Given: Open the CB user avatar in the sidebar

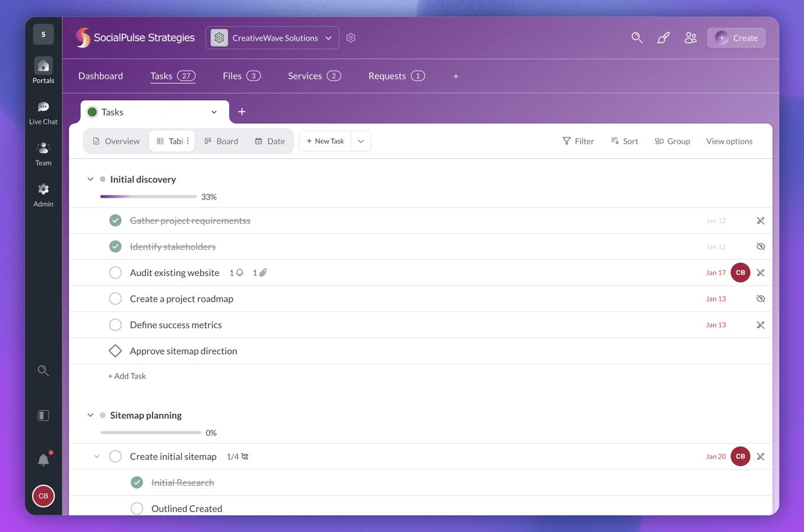Looking at the screenshot, I should 43,496.
